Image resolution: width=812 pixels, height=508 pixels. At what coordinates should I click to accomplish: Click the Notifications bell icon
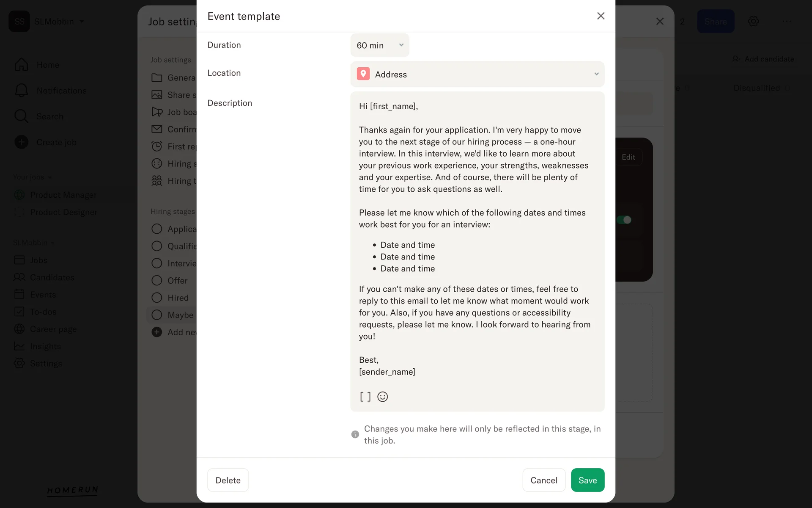pos(21,91)
